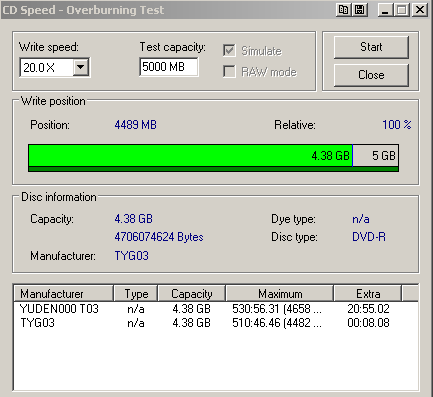433x397 pixels.
Task: Sort list by Manufacturer column header
Action: (x=64, y=294)
